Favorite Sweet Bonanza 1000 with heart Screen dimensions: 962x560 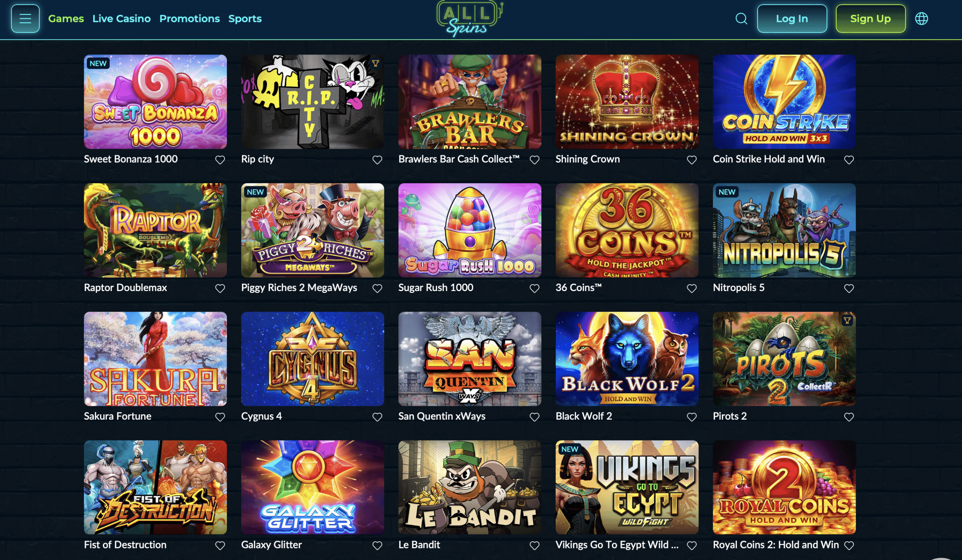(220, 160)
